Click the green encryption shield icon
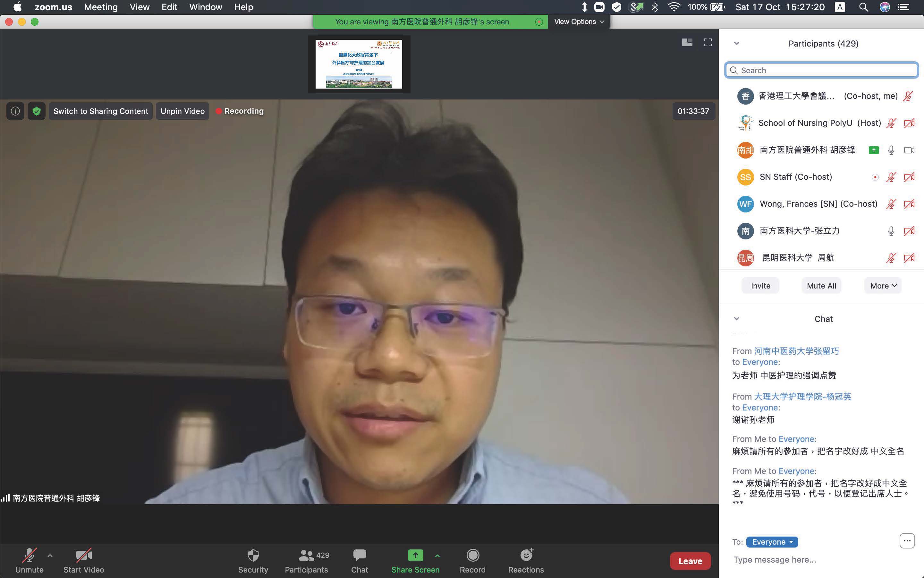This screenshot has width=924, height=578. coord(37,111)
